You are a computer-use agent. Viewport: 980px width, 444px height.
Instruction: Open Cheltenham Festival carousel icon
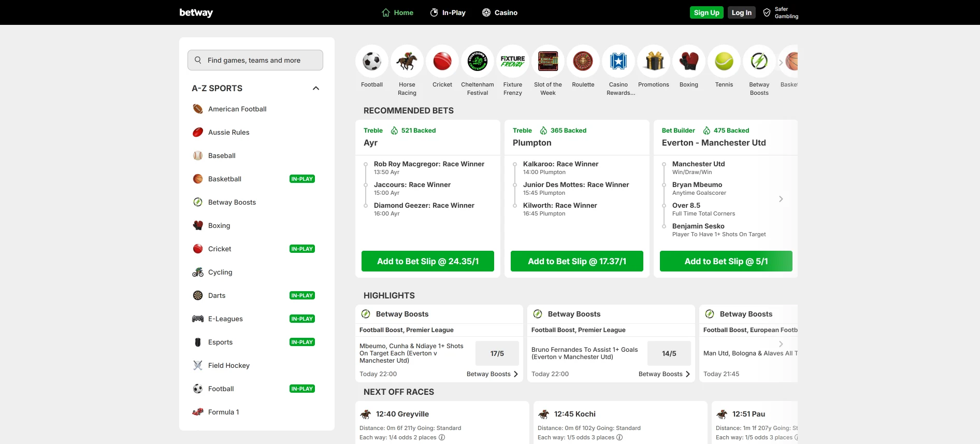click(478, 62)
